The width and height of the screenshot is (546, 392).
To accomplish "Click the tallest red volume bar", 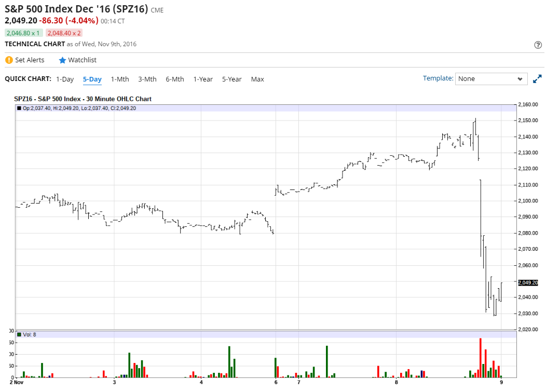I will point(481,358).
